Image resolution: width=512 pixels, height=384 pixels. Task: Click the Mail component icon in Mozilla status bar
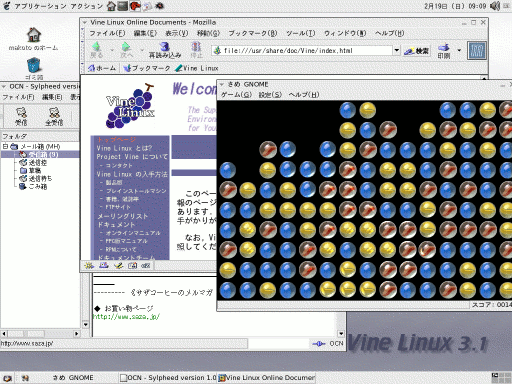tap(104, 265)
